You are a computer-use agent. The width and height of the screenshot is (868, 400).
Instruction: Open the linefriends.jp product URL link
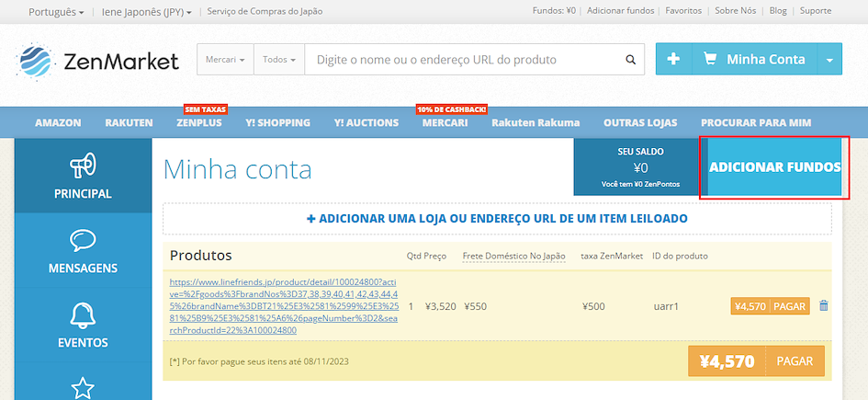(x=284, y=306)
